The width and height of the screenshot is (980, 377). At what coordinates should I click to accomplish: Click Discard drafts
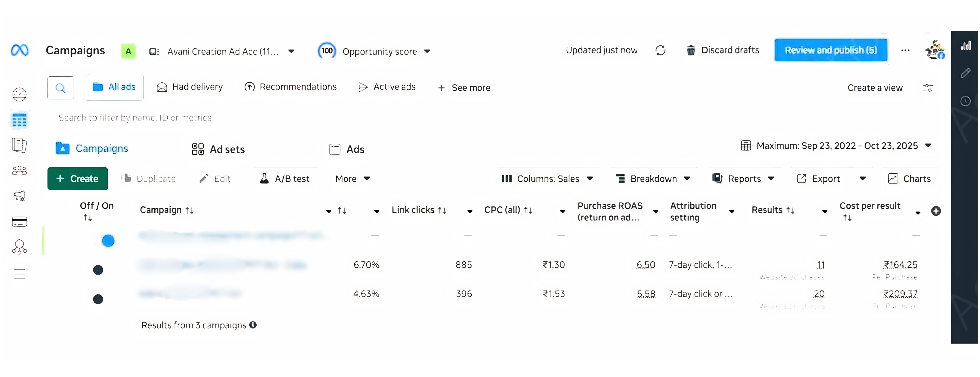[723, 50]
